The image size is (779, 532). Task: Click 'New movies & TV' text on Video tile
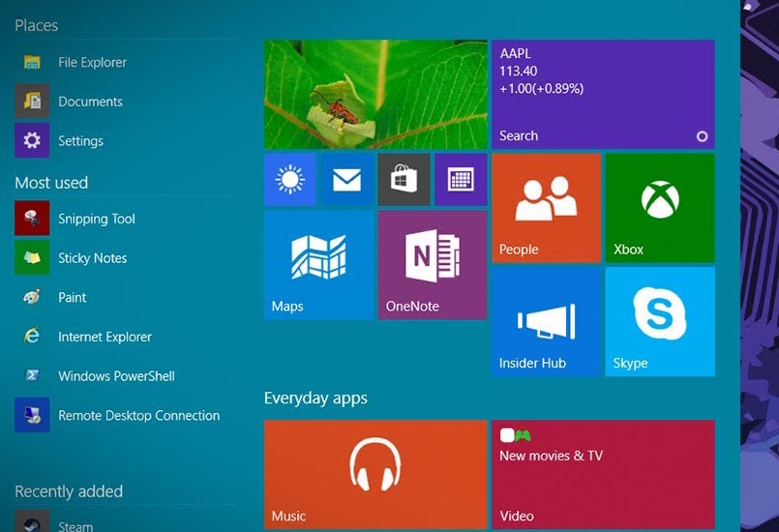coord(551,456)
